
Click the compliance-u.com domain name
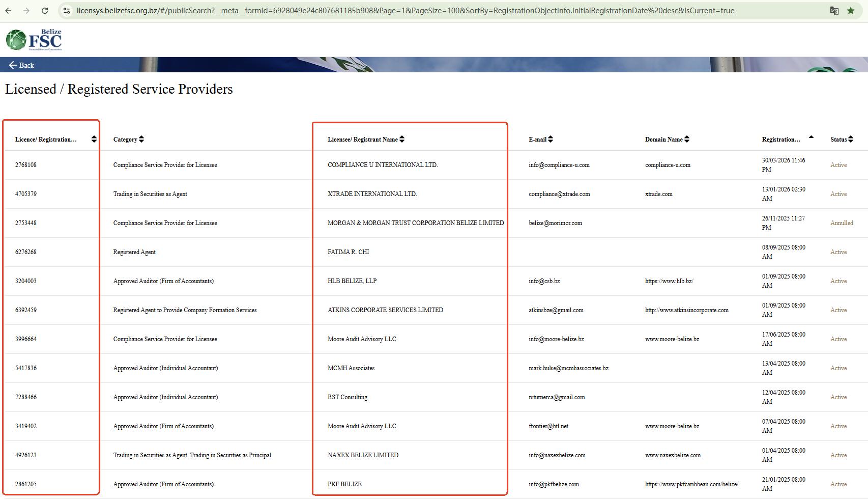pos(668,165)
